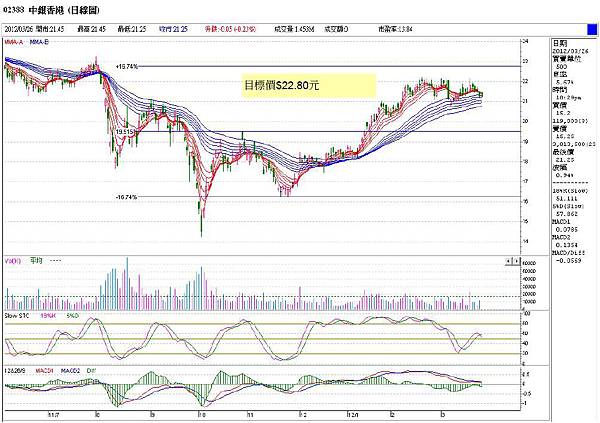The image size is (600, 423).
Task: Click the 成交量 1.453M volume readout
Action: [x=294, y=29]
